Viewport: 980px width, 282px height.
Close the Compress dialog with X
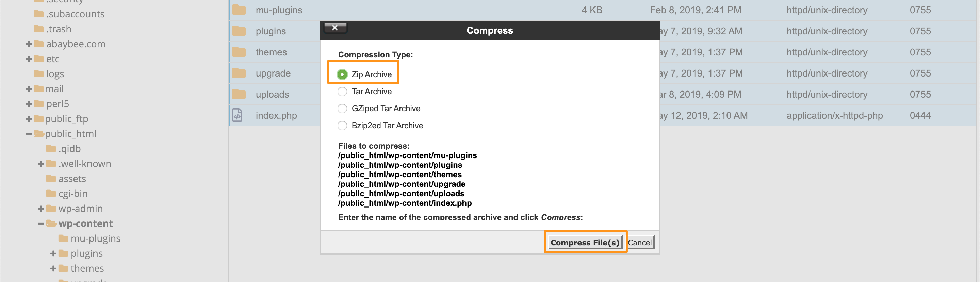(335, 28)
